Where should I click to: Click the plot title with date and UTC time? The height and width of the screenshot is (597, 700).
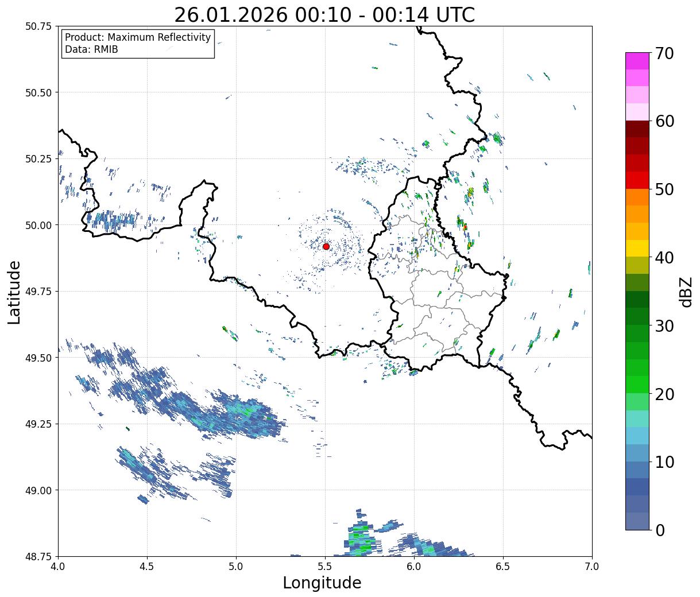[324, 14]
